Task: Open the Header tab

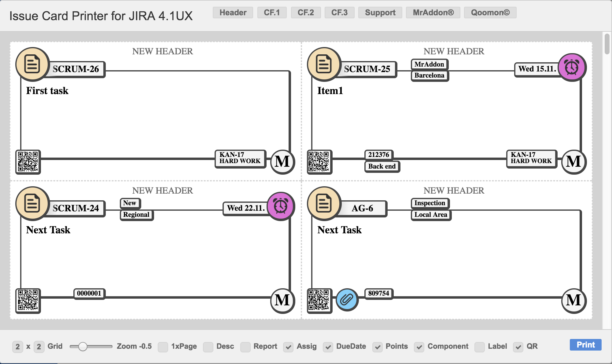Action: [x=233, y=13]
